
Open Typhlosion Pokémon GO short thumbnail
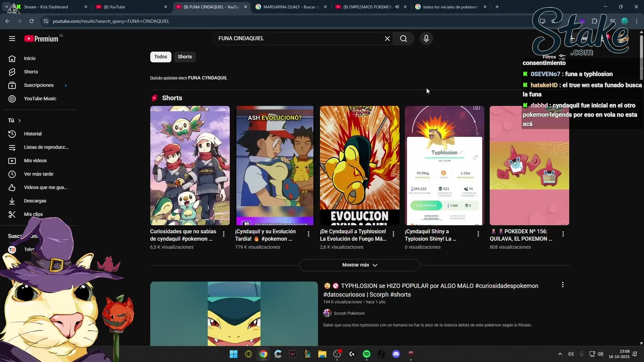tap(445, 165)
